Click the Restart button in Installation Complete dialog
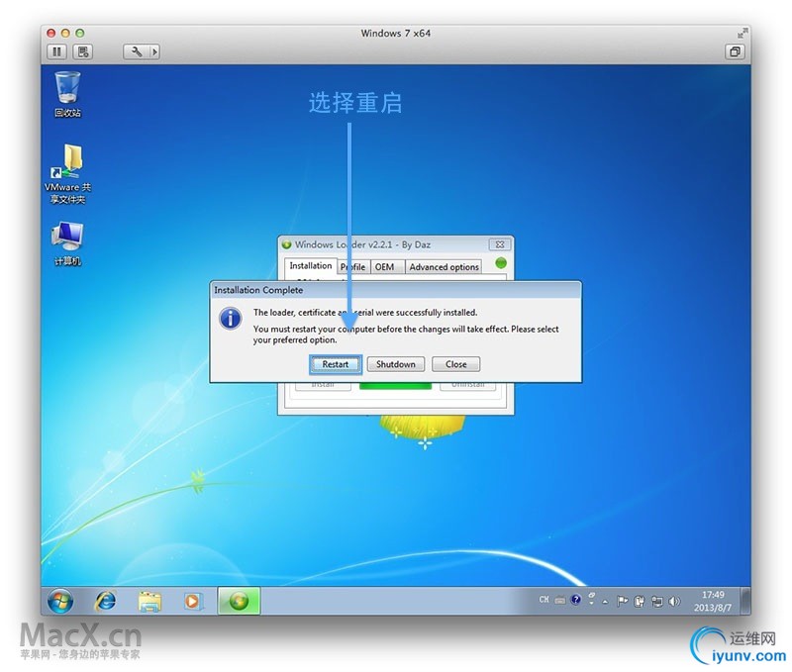This screenshot has width=792, height=672. point(335,364)
